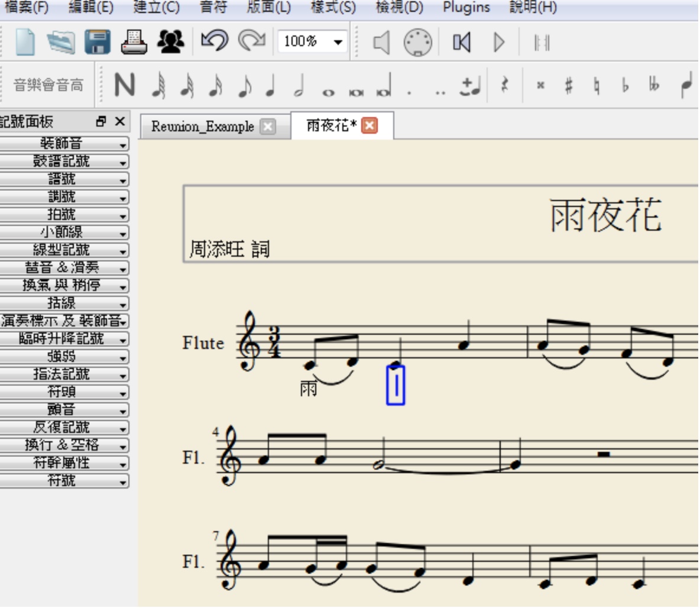Save the score with the floppy disk icon

coord(98,42)
